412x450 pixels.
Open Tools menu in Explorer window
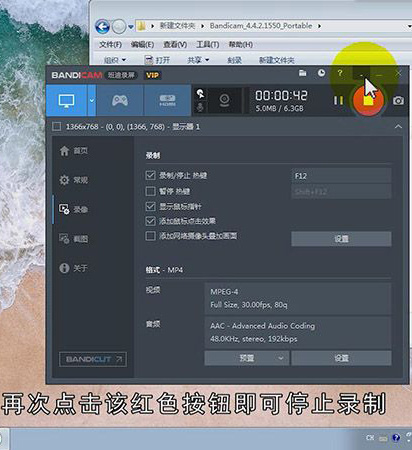207,44
